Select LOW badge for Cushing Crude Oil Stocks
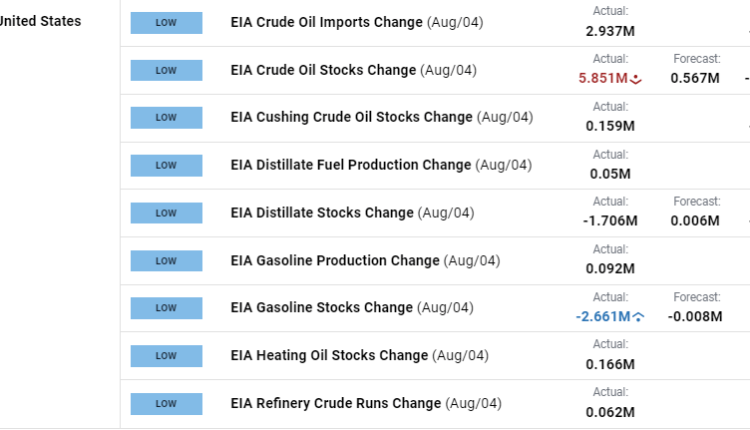The height and width of the screenshot is (430, 750). [166, 118]
